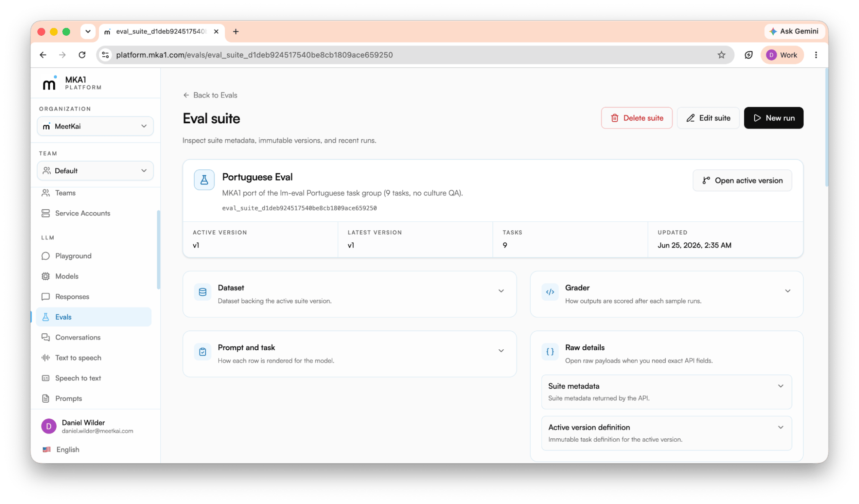This screenshot has width=859, height=504.
Task: Open the browser extension icon beside the profile
Action: pos(748,55)
